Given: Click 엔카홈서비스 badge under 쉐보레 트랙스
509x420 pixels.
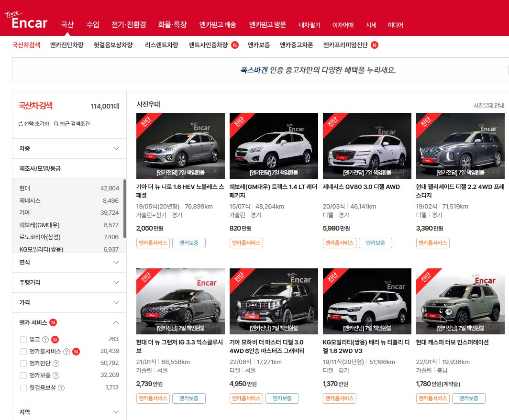Looking at the screenshot, I should click(246, 243).
